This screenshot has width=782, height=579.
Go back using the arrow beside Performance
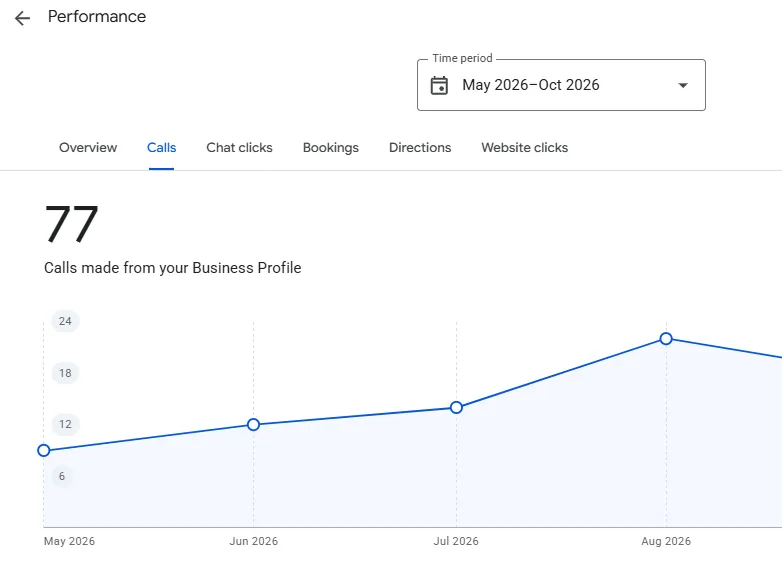[22, 18]
